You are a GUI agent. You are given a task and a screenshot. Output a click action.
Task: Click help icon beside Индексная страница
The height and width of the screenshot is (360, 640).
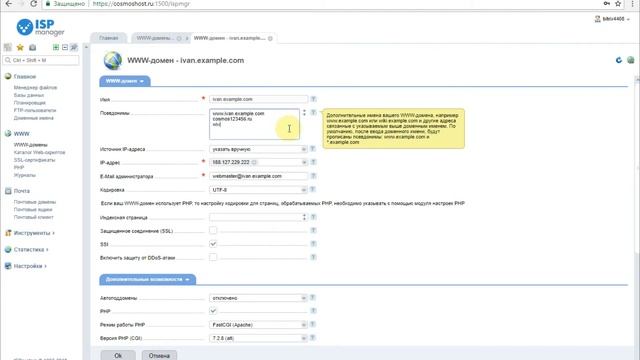click(x=313, y=217)
